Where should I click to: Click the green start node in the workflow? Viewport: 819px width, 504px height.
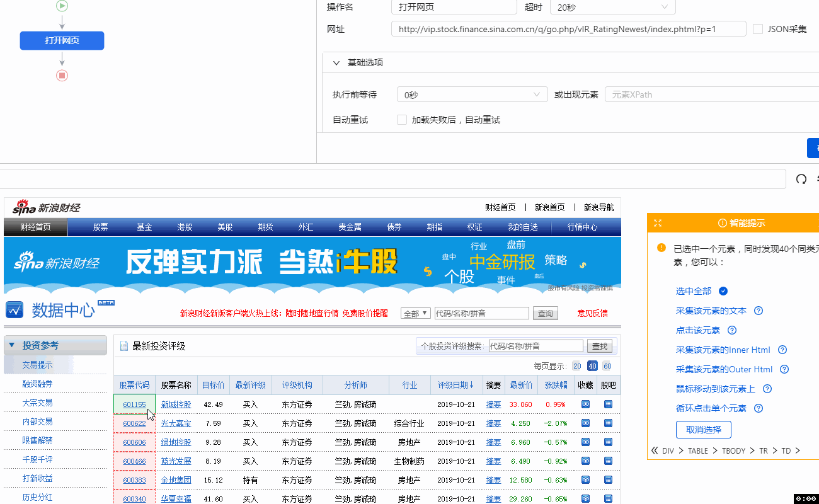coord(62,6)
